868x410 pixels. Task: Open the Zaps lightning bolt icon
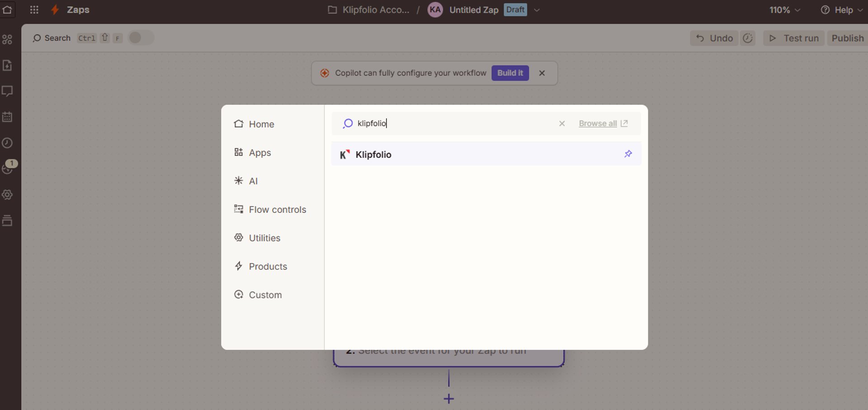point(54,9)
